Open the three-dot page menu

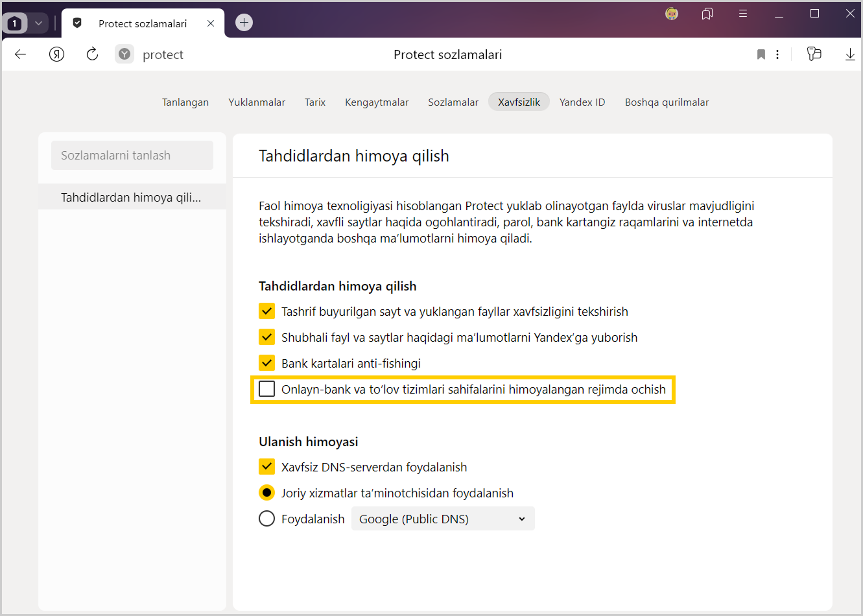point(777,54)
